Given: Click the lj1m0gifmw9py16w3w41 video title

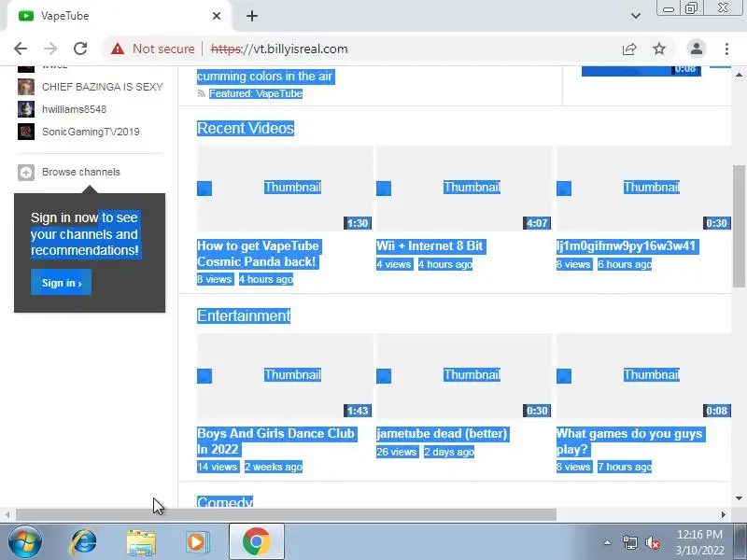Looking at the screenshot, I should 627,246.
